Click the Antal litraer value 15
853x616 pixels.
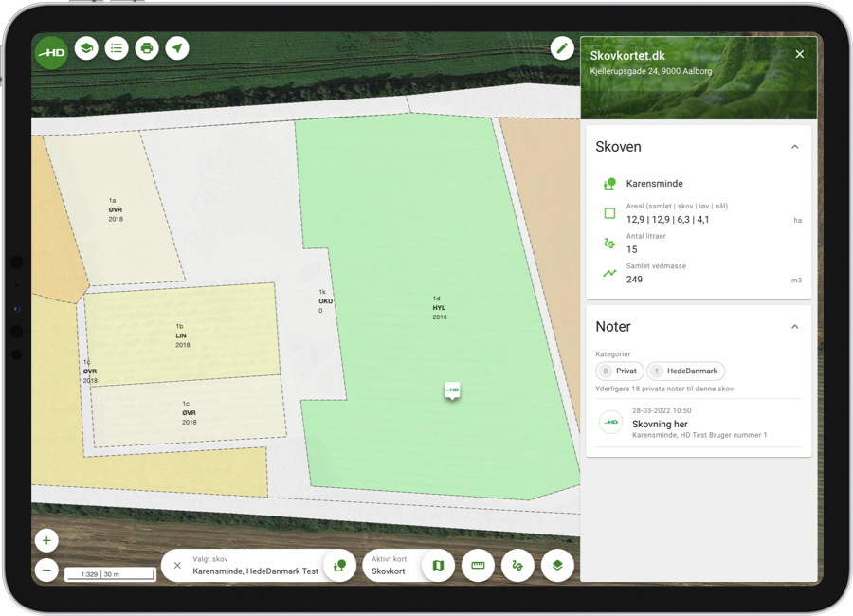(631, 249)
